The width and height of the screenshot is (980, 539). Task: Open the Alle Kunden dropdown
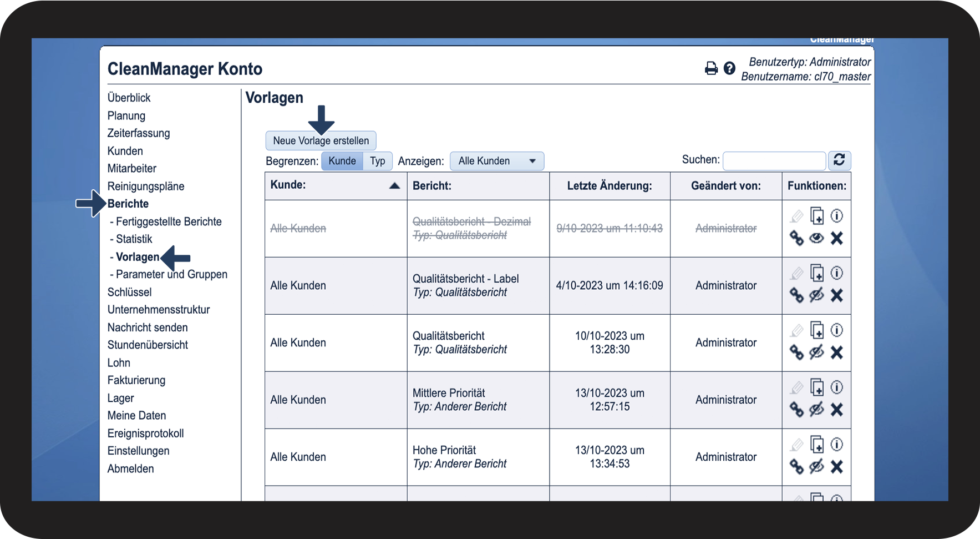(x=497, y=161)
